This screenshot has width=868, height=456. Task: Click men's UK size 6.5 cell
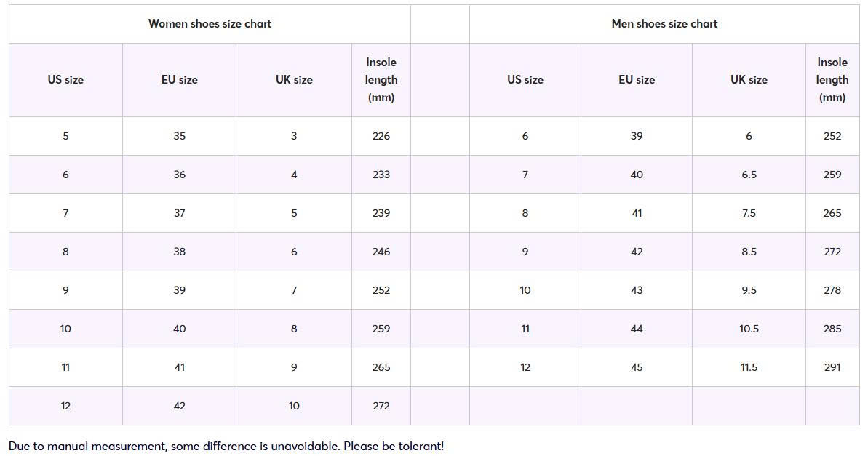749,175
